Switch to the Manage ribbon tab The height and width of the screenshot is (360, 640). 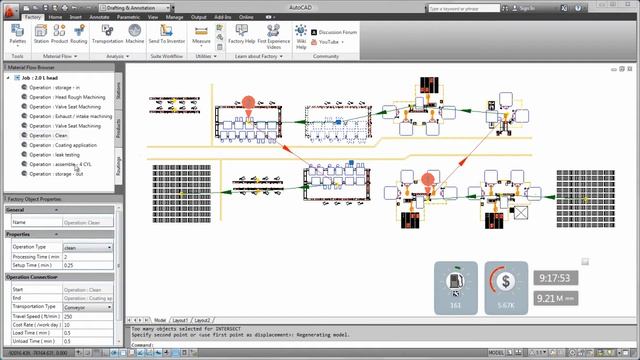pos(174,17)
